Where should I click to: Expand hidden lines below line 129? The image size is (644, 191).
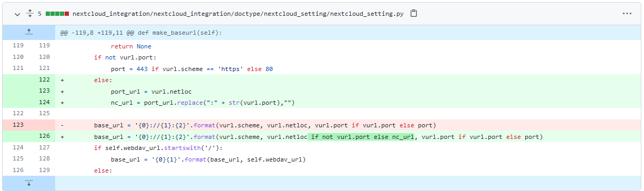(x=29, y=183)
